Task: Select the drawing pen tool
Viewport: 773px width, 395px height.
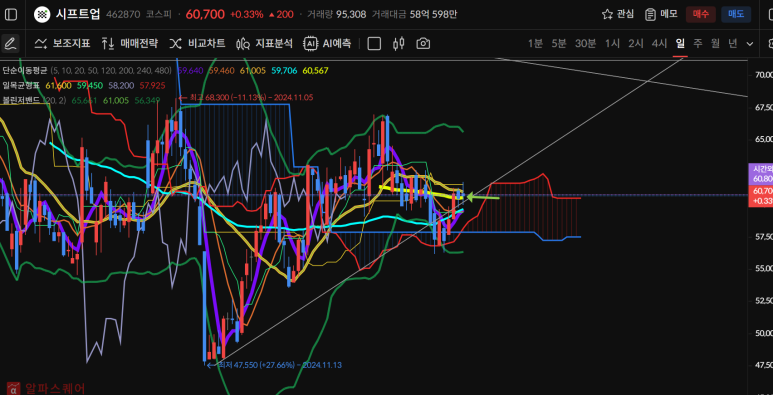Action: (10, 43)
